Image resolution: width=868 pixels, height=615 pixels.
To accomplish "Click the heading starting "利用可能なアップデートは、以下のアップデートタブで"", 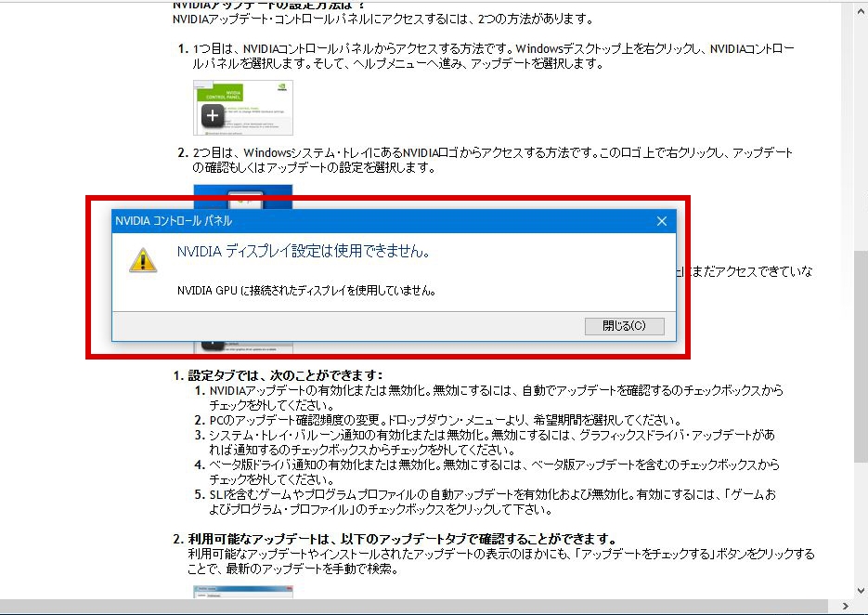I will (403, 539).
